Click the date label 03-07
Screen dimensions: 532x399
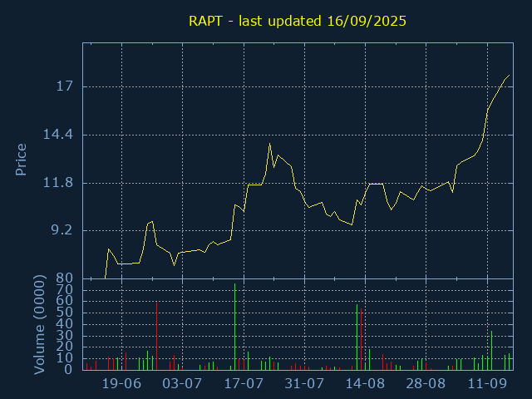tap(182, 384)
